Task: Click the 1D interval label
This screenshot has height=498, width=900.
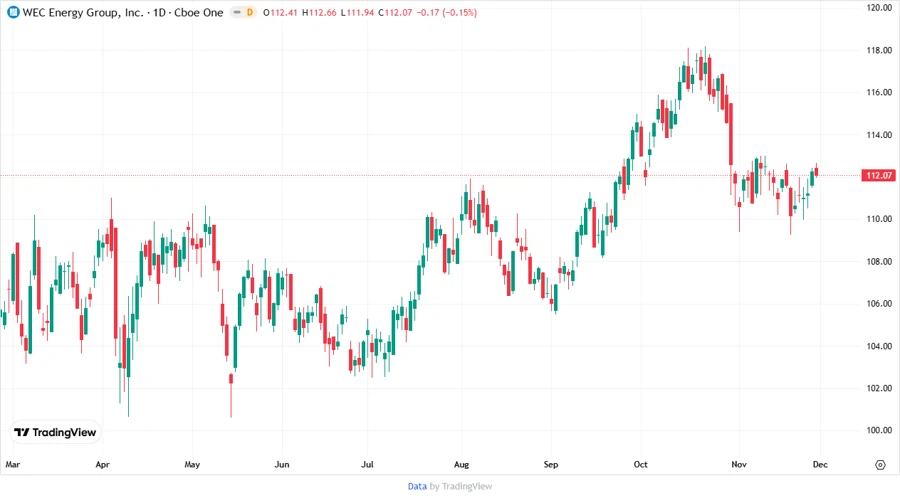Action: [159, 13]
